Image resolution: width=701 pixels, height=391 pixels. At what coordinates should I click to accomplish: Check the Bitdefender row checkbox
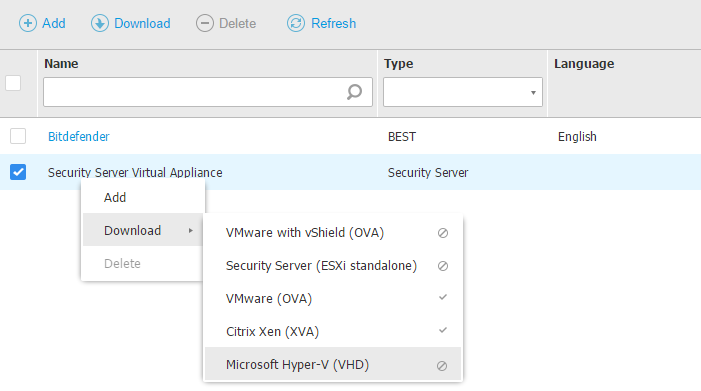tap(18, 136)
